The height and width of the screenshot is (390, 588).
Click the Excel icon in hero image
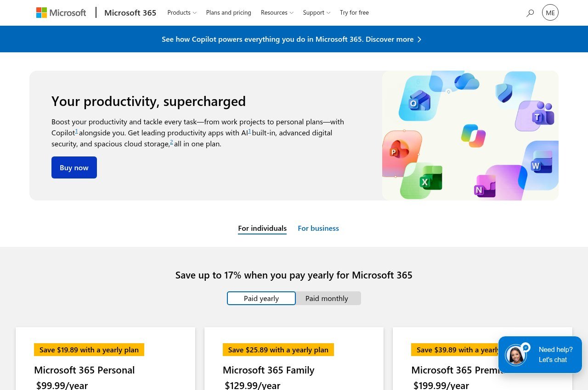(x=431, y=178)
